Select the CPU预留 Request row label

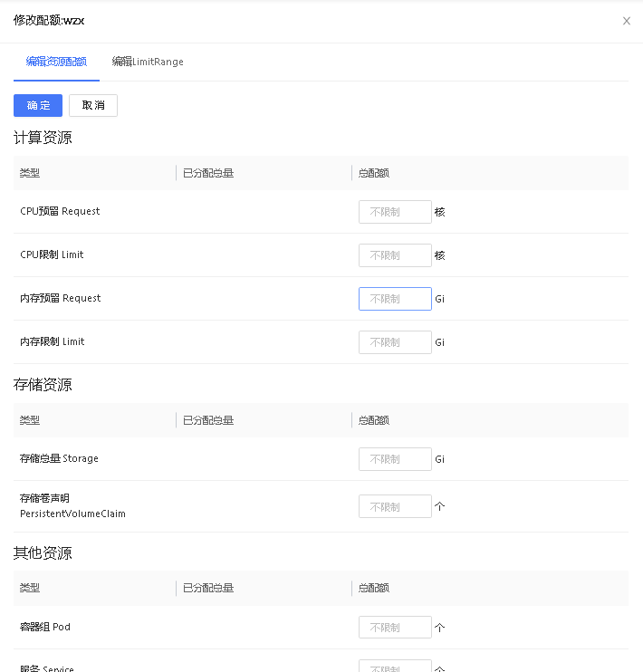(60, 211)
